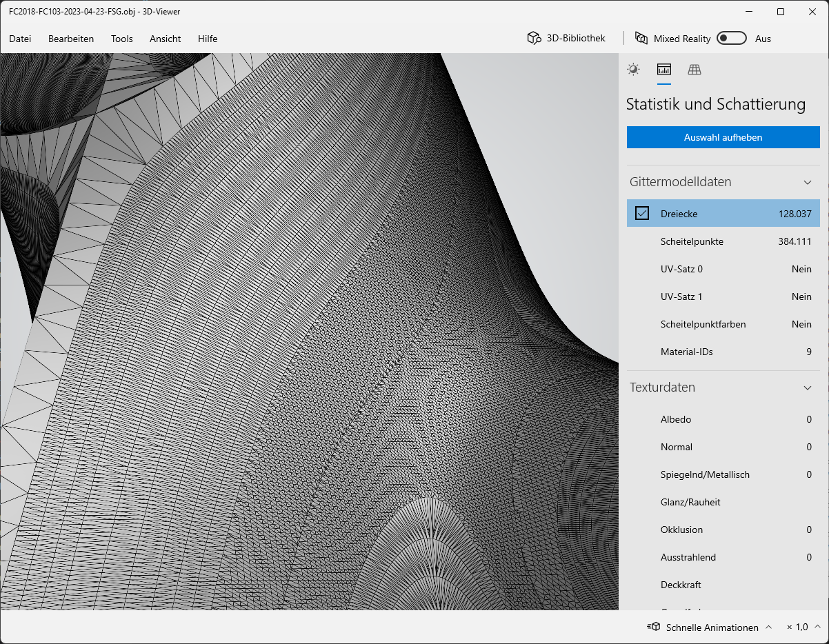
Task: Open the Ansicht menu
Action: 165,39
